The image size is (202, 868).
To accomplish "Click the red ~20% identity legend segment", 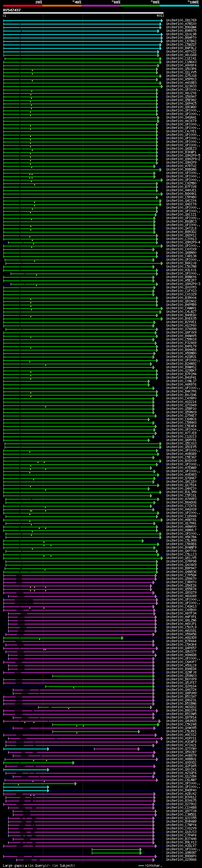I will coord(23,6).
